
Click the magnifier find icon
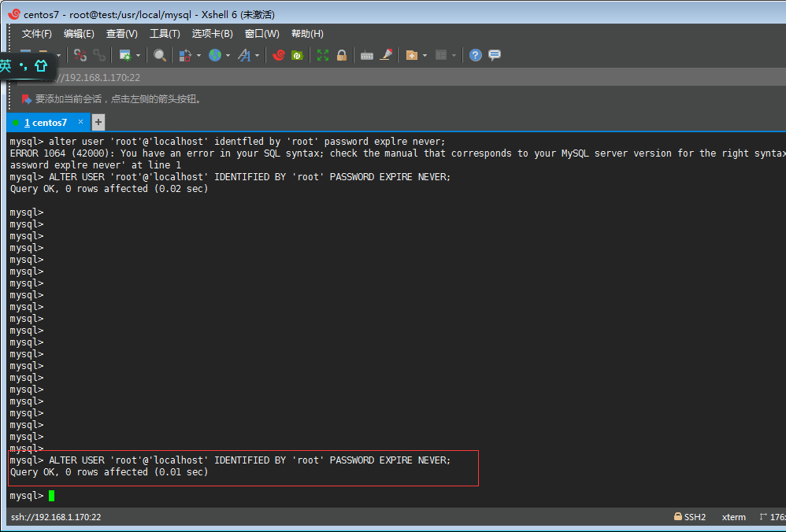click(x=160, y=55)
